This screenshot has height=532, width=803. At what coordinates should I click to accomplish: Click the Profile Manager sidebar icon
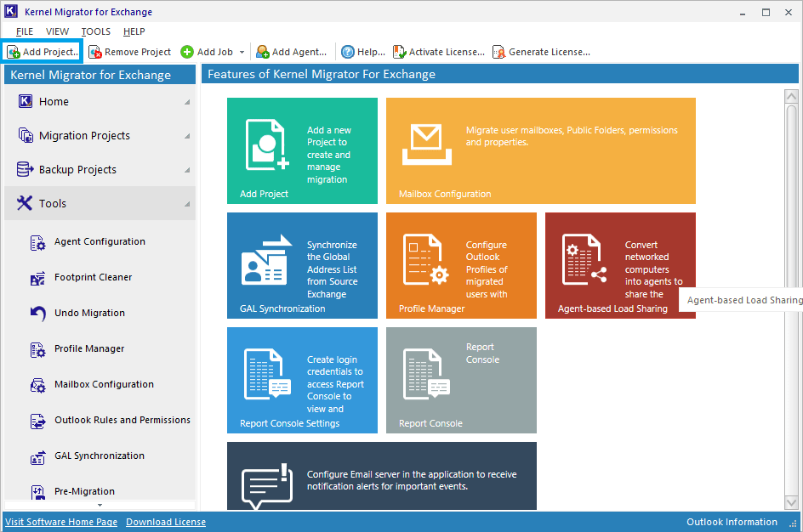[37, 349]
